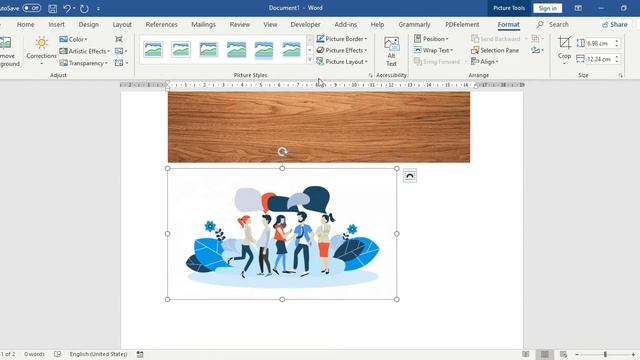Image resolution: width=640 pixels, height=360 pixels.
Task: Click the Reset Picture icon
Action: click(121, 63)
